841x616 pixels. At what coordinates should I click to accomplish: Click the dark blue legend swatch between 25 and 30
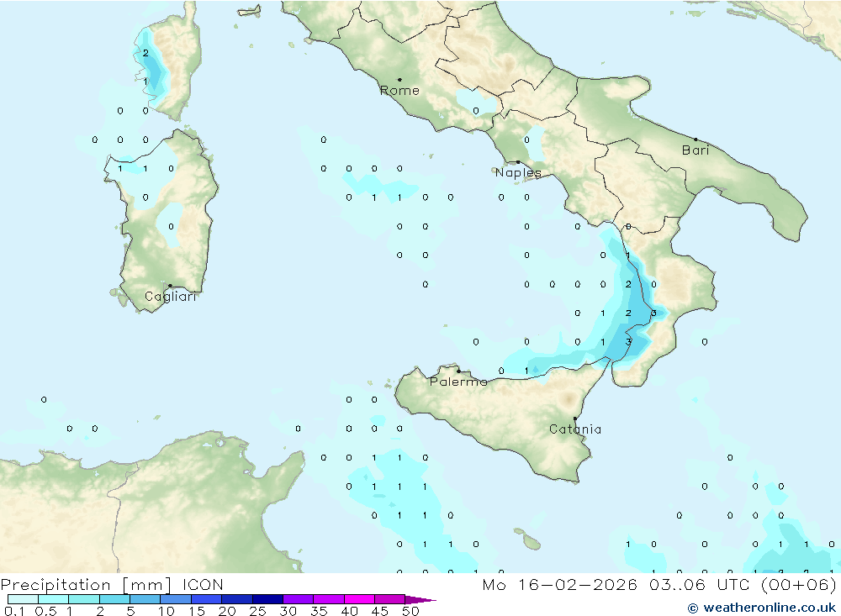pos(267,599)
